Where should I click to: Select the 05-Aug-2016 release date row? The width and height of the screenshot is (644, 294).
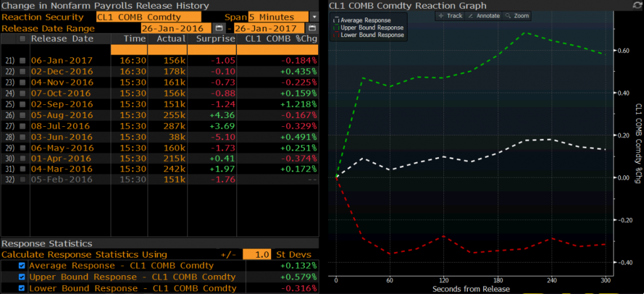pyautogui.click(x=159, y=115)
